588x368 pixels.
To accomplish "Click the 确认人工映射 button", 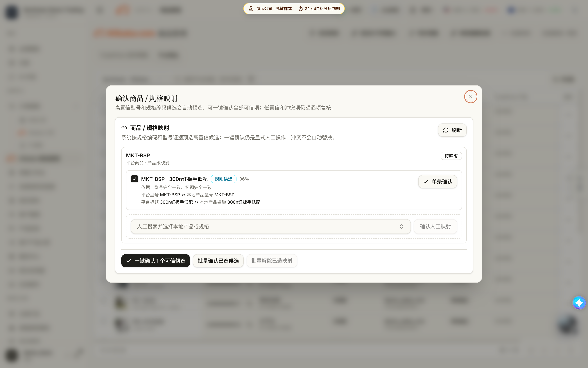I will point(435,227).
